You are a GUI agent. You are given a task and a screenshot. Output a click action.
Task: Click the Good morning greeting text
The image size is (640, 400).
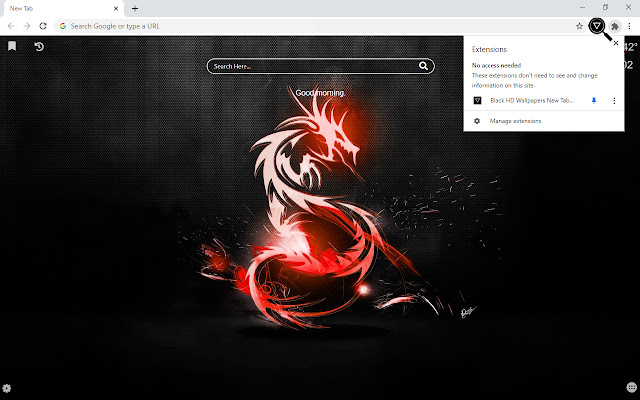(320, 93)
